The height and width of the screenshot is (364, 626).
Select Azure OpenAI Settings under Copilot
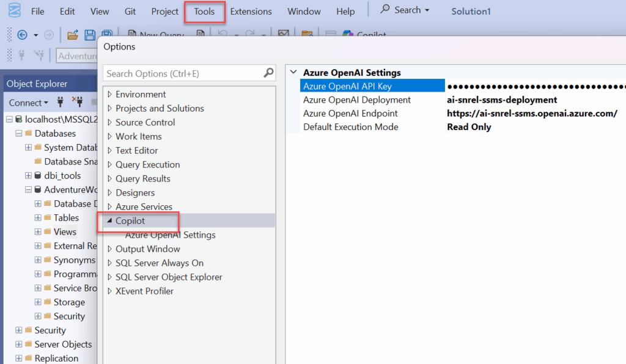pyautogui.click(x=171, y=235)
